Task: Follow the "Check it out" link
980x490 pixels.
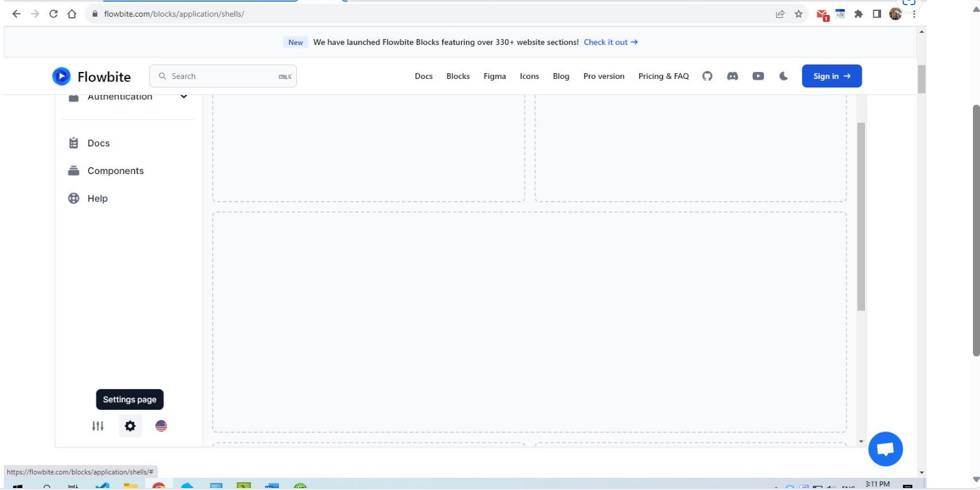Action: (x=610, y=42)
